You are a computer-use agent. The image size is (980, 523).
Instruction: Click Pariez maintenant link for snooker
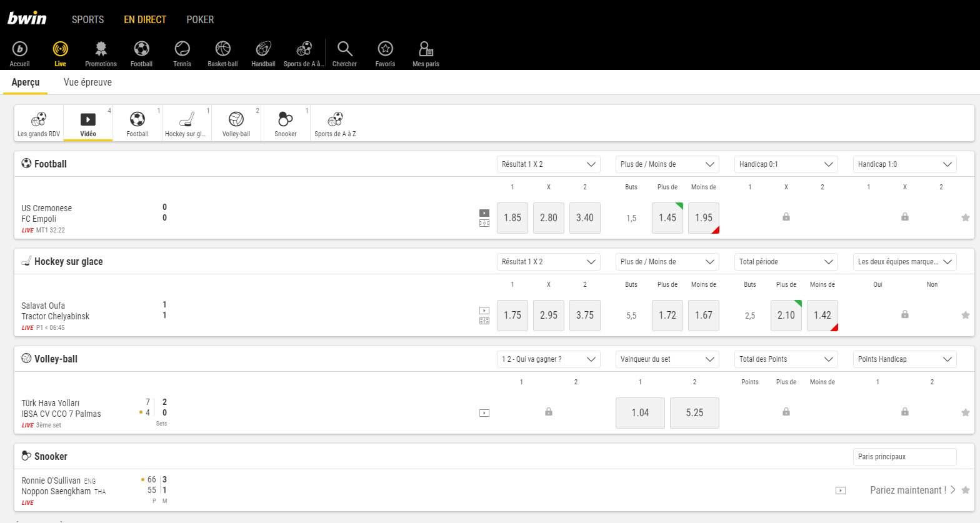(913, 491)
